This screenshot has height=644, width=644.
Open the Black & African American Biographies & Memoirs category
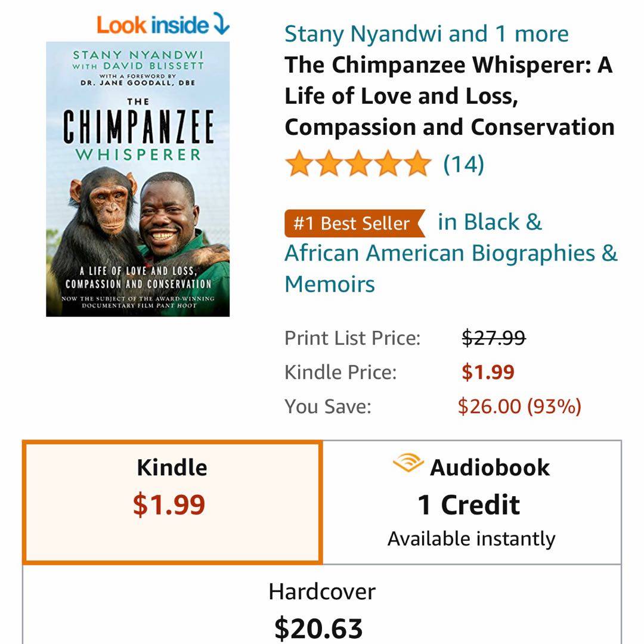(x=450, y=253)
